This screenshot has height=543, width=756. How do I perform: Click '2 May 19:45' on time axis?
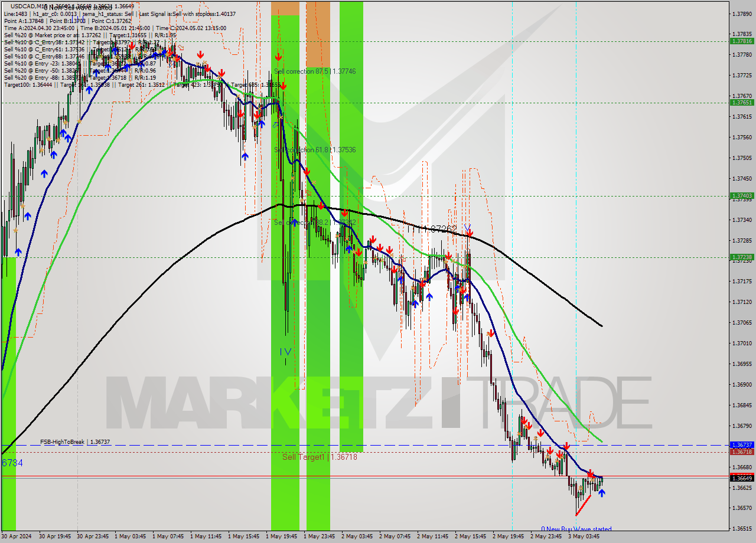pyautogui.click(x=508, y=537)
